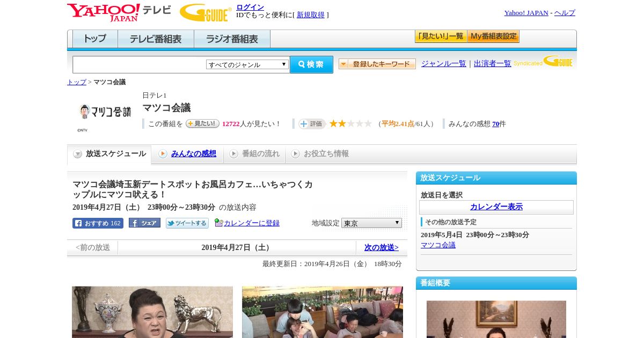Open the カレンダーに登録 link

[252, 223]
